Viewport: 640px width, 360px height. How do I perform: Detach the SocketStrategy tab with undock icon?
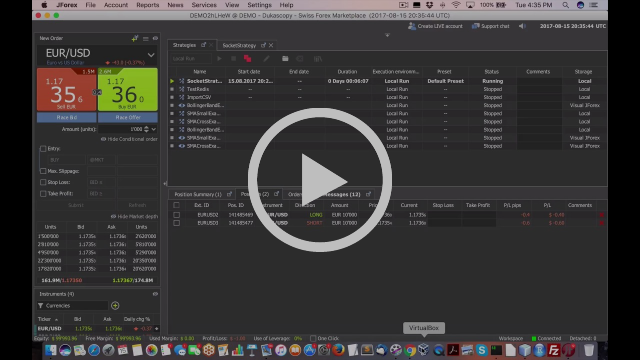point(263,45)
